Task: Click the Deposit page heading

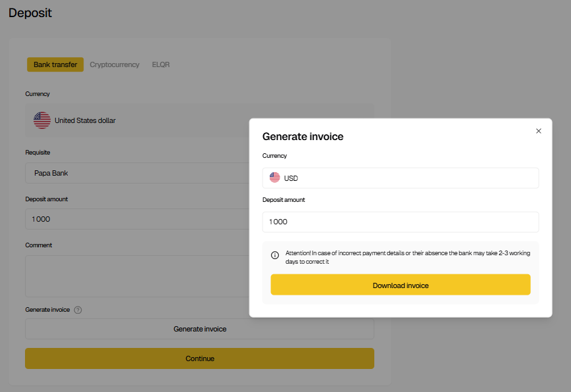Action: (x=30, y=12)
